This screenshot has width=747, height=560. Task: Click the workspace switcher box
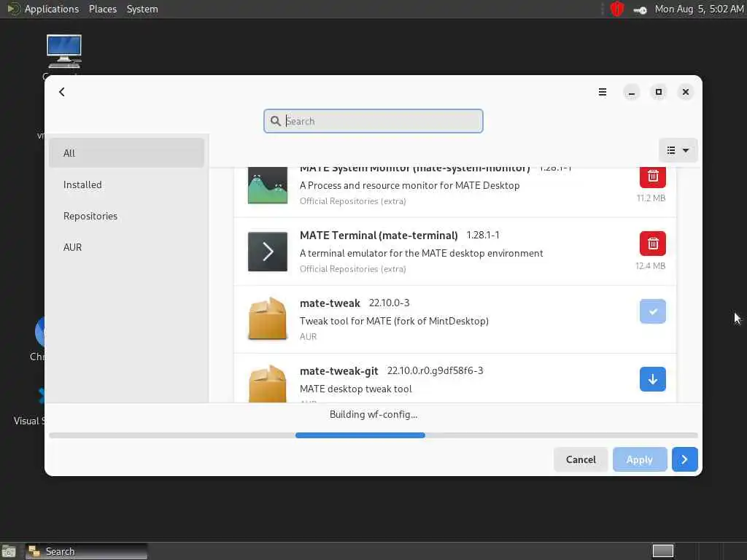click(662, 551)
